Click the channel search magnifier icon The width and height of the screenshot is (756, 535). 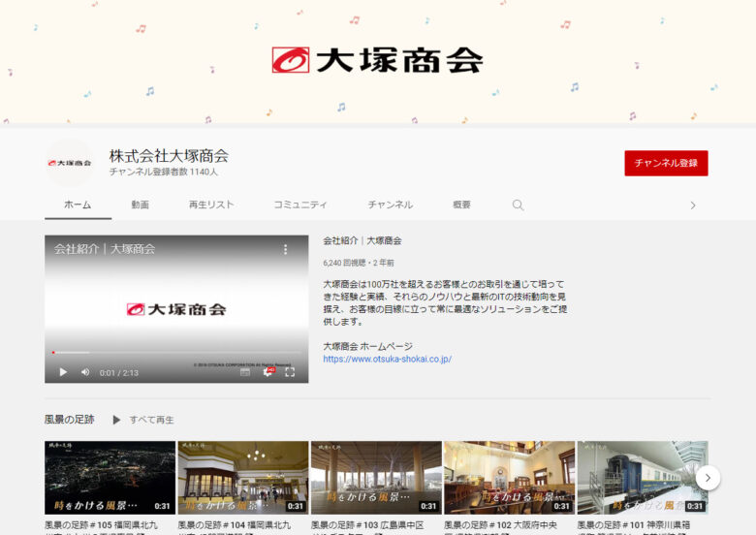tap(518, 205)
